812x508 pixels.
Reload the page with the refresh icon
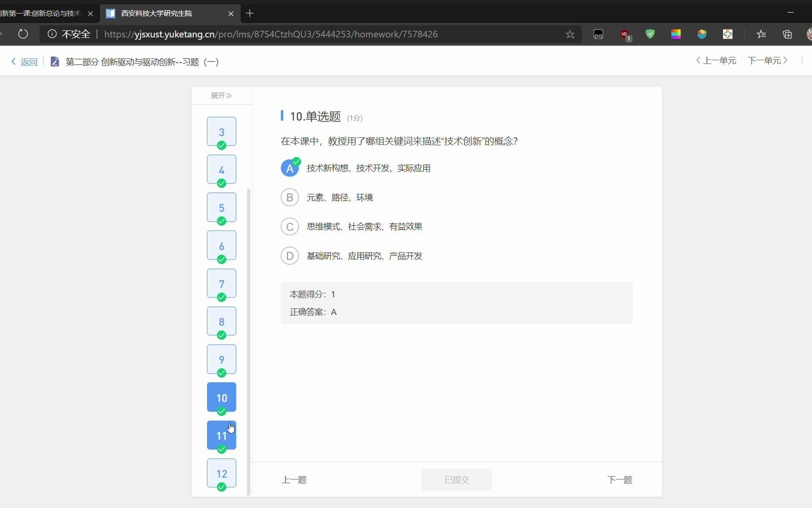point(23,34)
